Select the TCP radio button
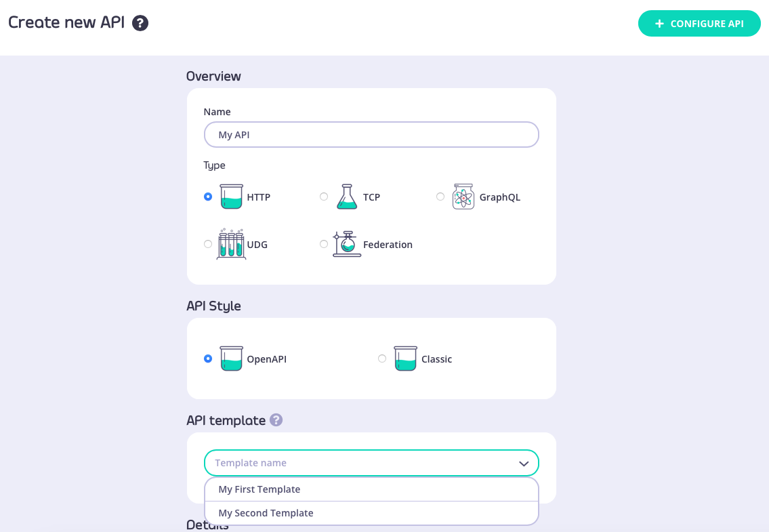 (324, 197)
